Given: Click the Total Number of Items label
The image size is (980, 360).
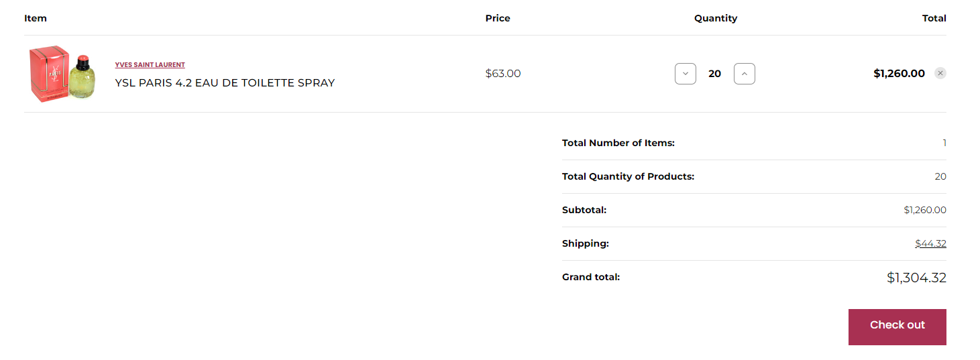Looking at the screenshot, I should pos(618,143).
